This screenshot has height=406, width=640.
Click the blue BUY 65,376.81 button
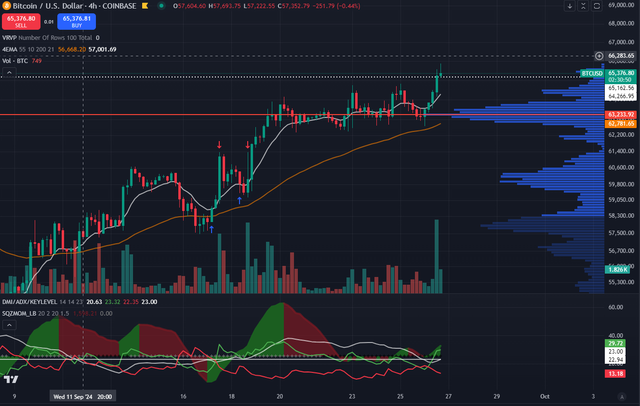77,21
